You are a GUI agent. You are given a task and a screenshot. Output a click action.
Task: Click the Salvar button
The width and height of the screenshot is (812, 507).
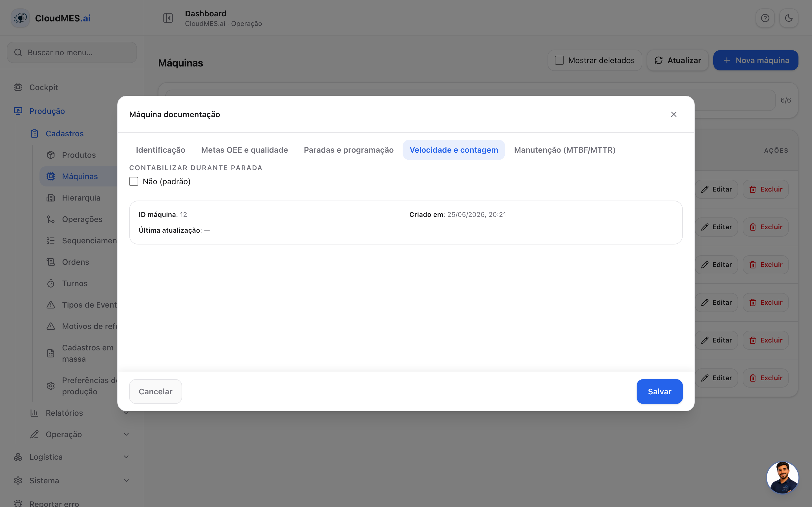(x=659, y=391)
